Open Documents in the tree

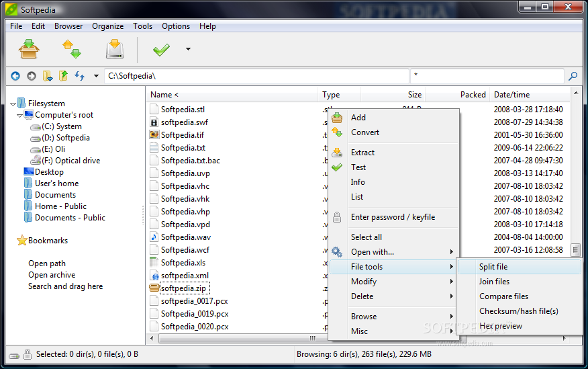pyautogui.click(x=55, y=195)
